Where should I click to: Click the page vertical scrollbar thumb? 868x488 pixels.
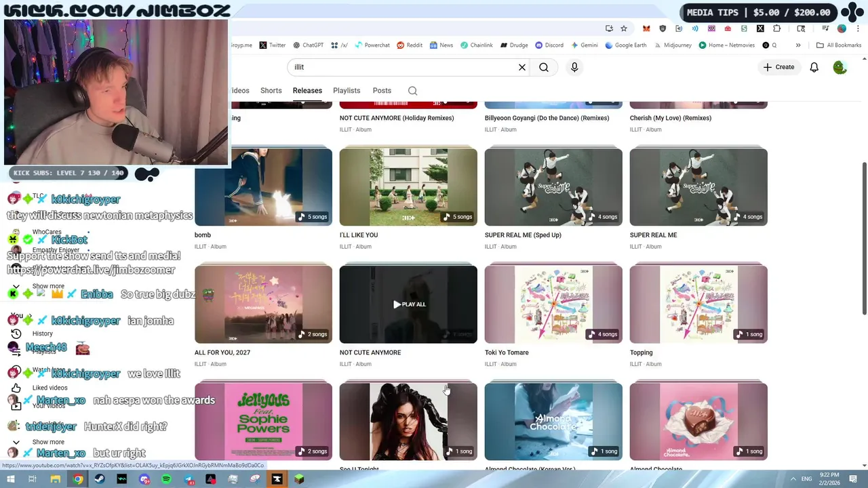(x=864, y=238)
